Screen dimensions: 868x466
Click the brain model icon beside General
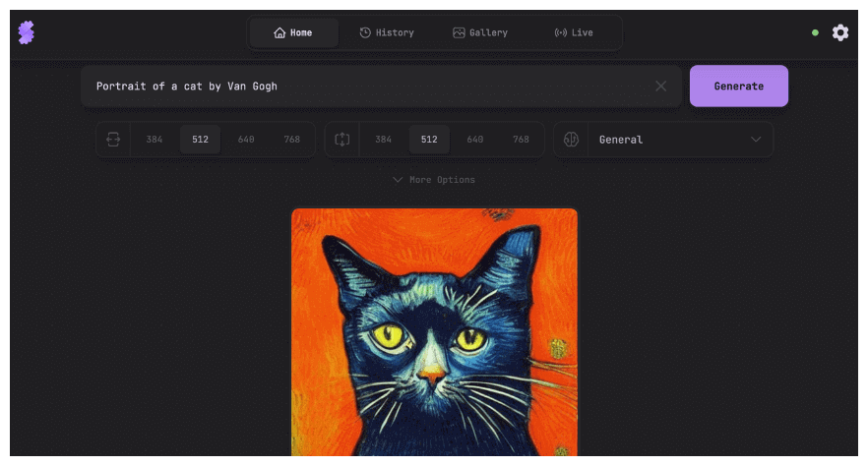[571, 140]
